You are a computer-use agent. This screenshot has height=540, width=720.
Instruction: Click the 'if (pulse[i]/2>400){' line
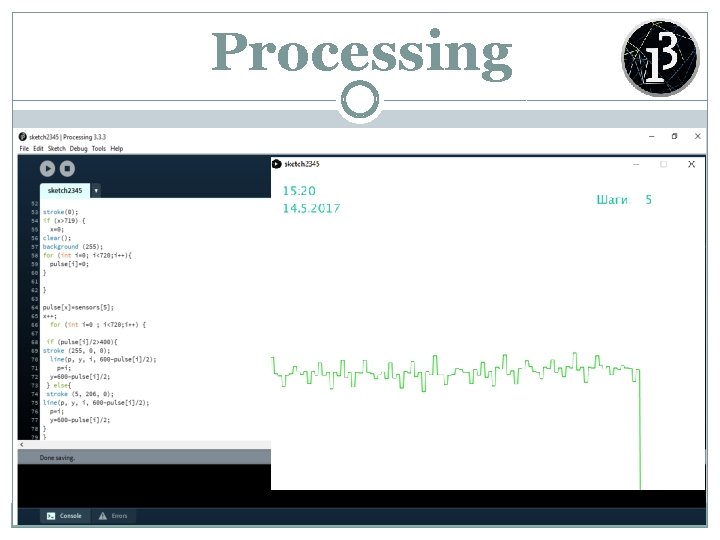[82, 342]
